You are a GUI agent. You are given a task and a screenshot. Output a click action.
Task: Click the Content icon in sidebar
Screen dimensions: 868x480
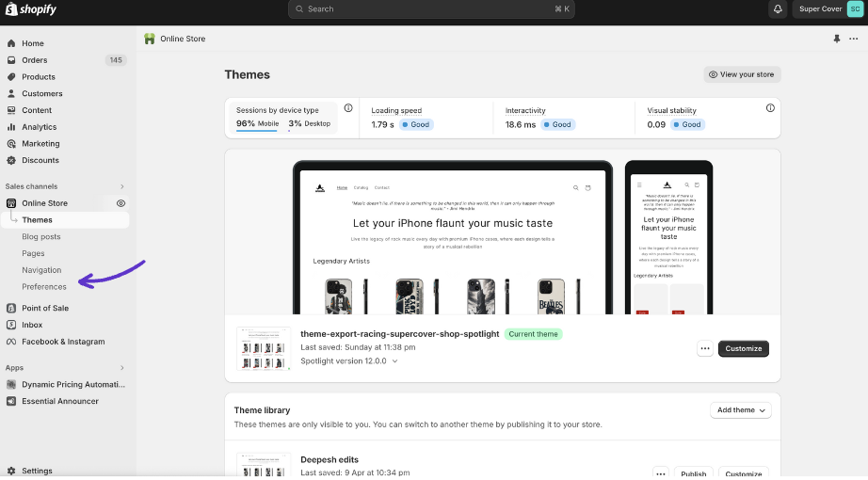pyautogui.click(x=11, y=110)
